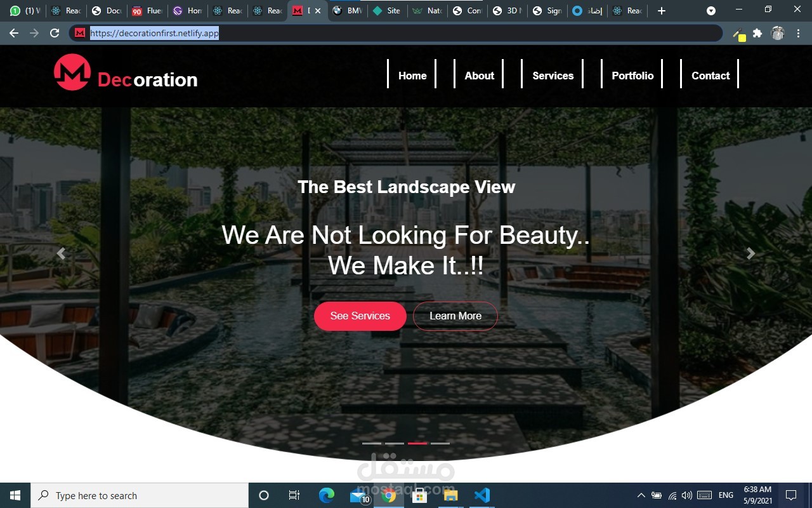
Task: Open the clock showing 6:38 AM
Action: (757, 495)
